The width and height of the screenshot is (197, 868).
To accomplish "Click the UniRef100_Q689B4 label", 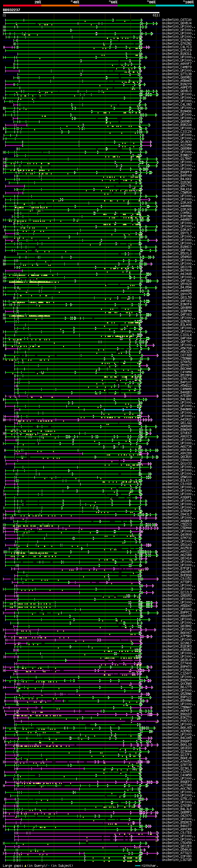I will click(x=177, y=149).
